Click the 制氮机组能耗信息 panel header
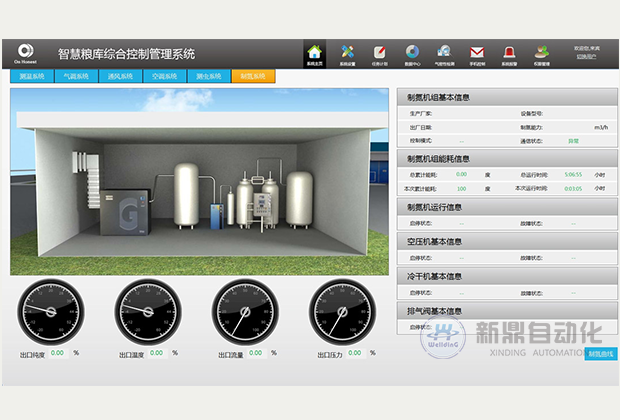This screenshot has width=620, height=420. pos(507,159)
